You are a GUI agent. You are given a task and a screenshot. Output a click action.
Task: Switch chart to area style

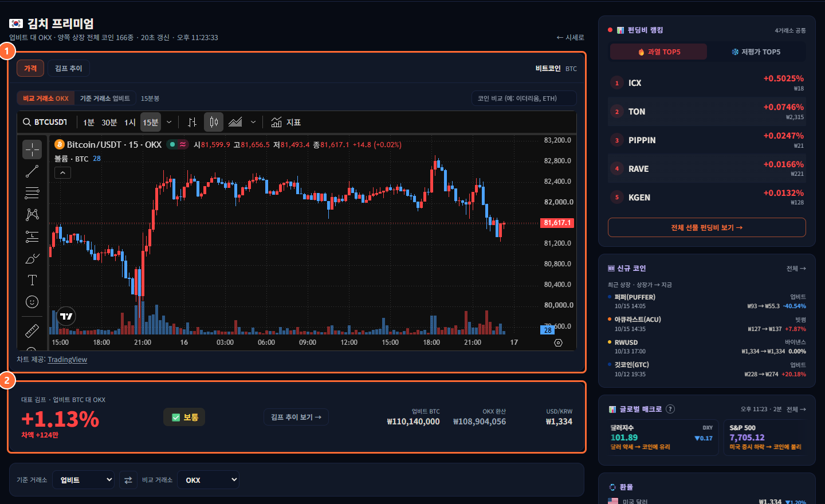pos(235,122)
